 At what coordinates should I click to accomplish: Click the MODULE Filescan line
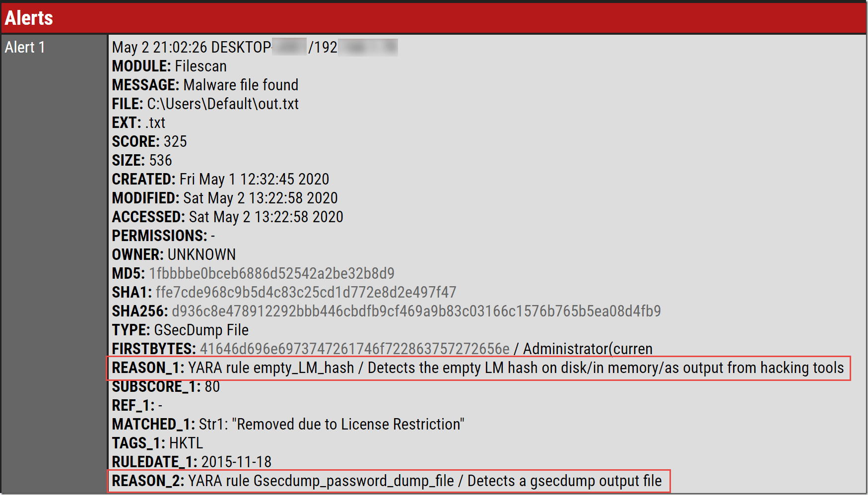tap(169, 66)
